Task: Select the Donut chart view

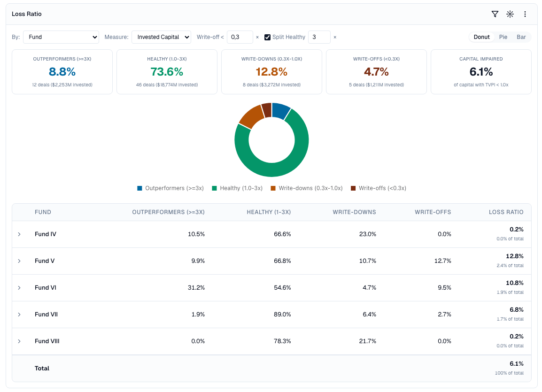Action: 481,37
